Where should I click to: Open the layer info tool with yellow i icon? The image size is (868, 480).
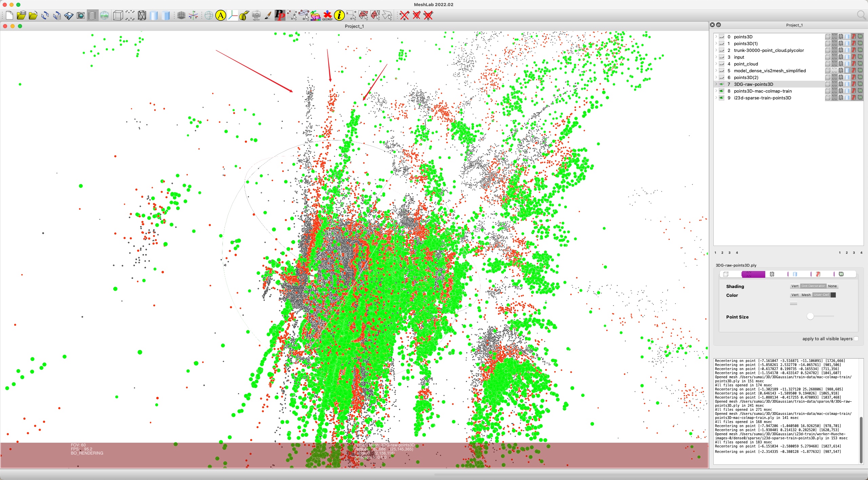339,15
